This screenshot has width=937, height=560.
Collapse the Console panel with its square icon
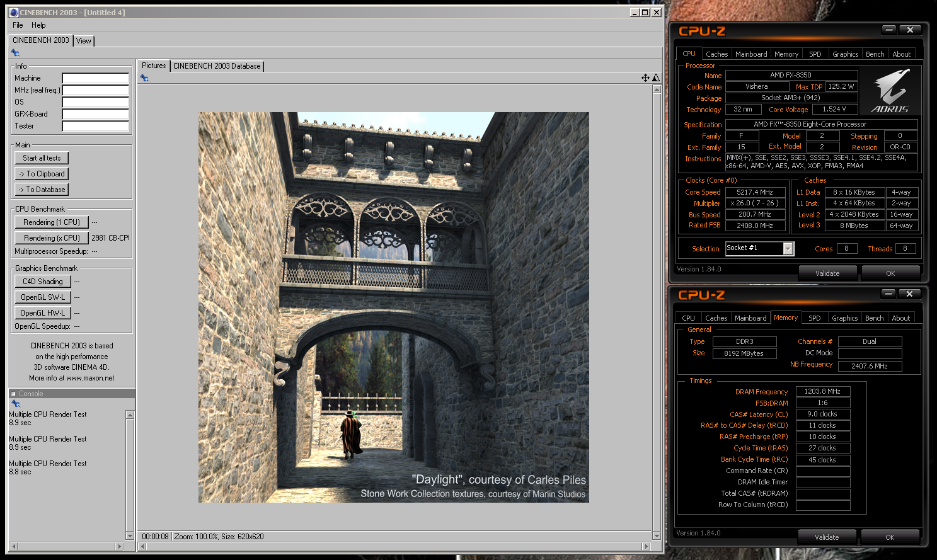[x=13, y=394]
